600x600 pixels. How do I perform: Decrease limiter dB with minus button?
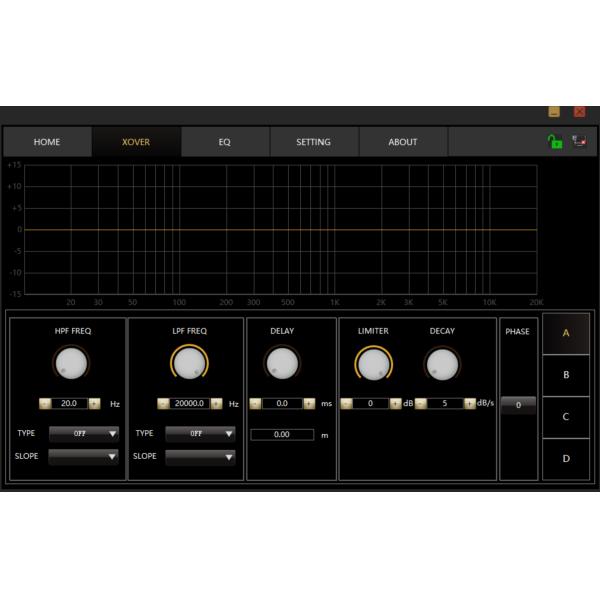(346, 404)
